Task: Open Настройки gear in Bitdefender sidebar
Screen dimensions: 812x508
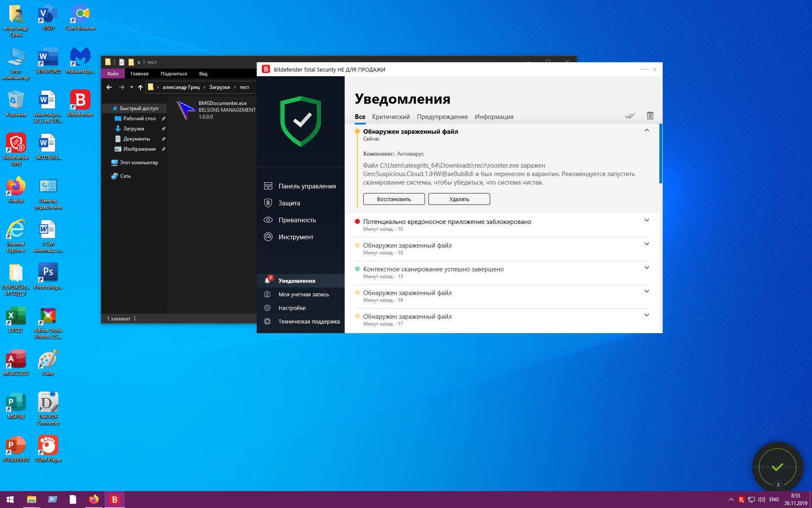Action: coord(292,308)
